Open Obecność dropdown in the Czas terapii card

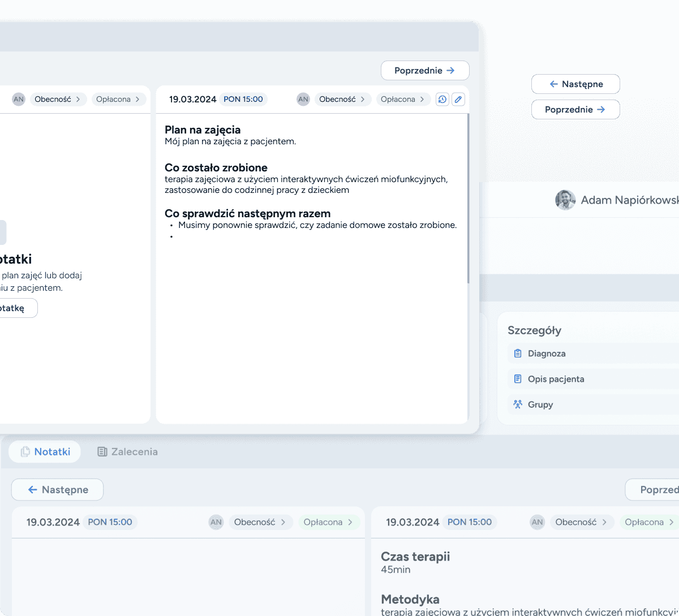tap(581, 522)
